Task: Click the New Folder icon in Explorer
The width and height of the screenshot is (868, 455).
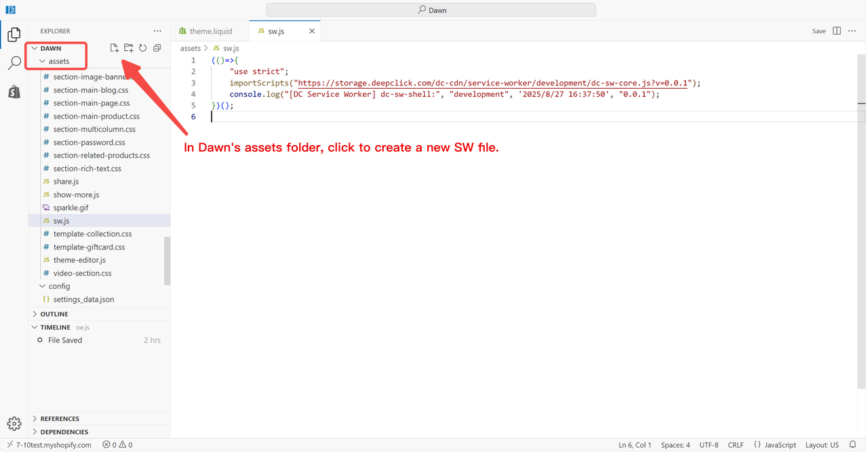Action: coord(128,48)
